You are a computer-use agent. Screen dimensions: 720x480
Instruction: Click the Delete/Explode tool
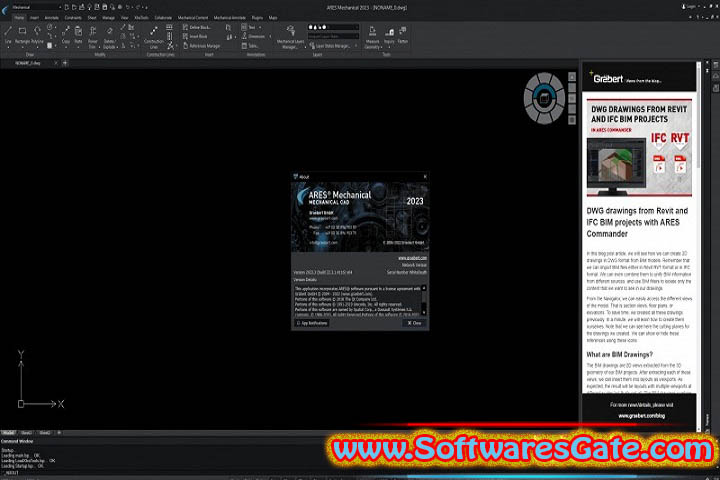point(109,37)
